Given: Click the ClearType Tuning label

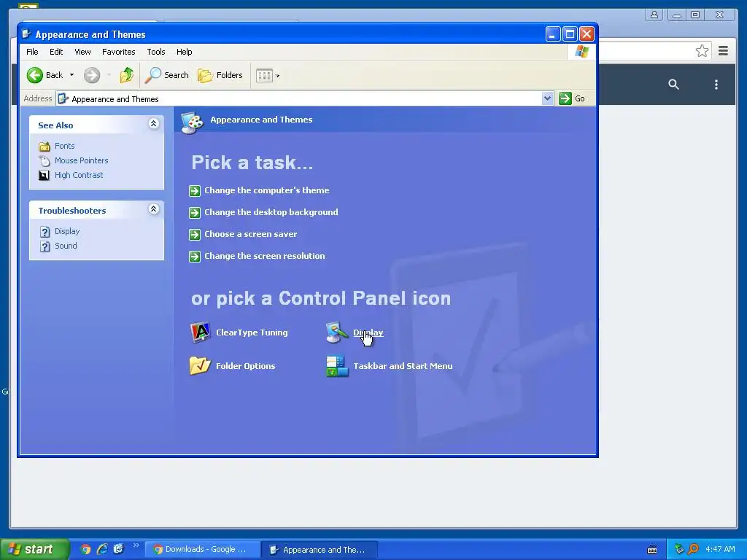Looking at the screenshot, I should point(252,332).
